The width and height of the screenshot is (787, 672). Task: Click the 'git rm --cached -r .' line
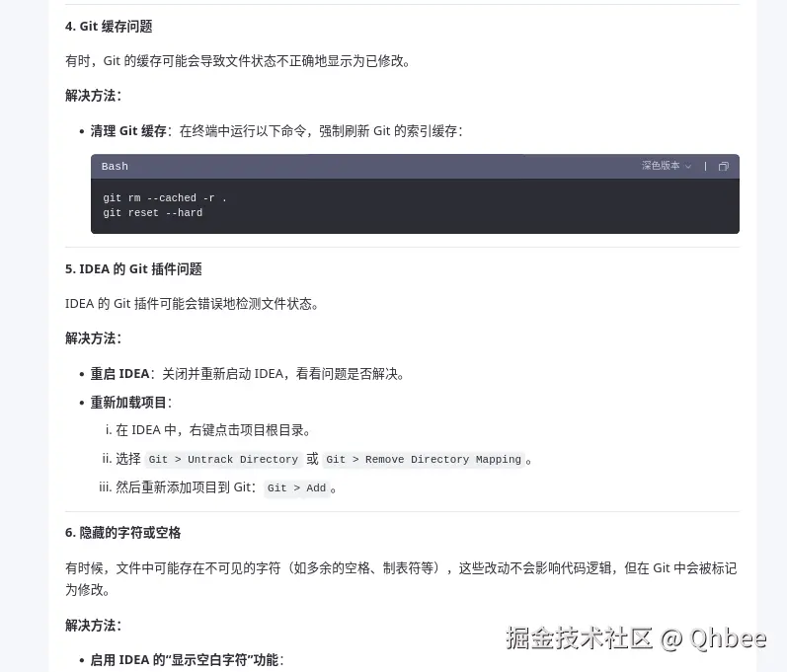(165, 198)
